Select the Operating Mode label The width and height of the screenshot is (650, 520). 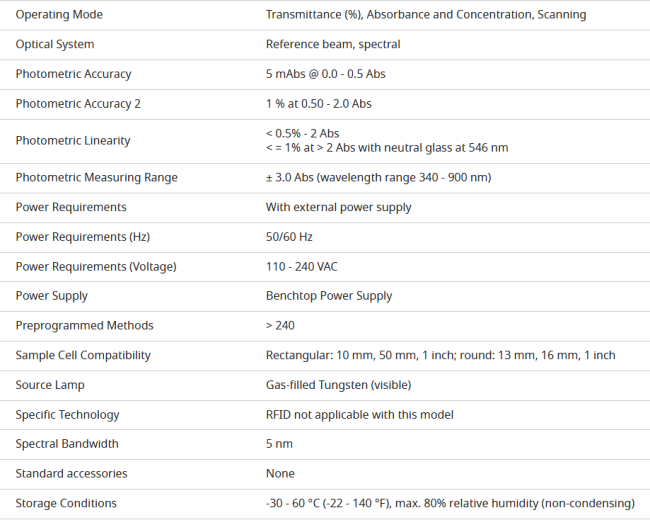(59, 15)
